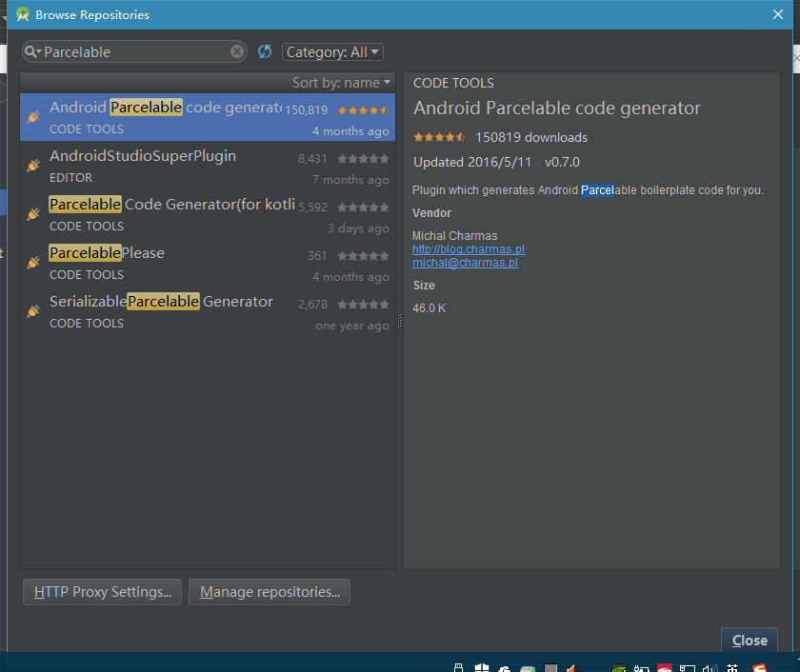Click the plug icon beside ParcelablePlease
Screen dimensions: 800x672
click(33, 263)
